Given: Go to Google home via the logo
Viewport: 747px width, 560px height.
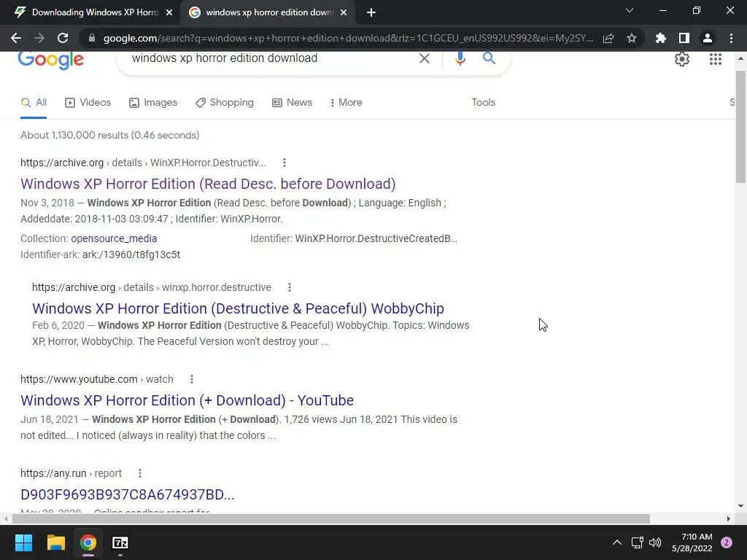Looking at the screenshot, I should tap(50, 60).
